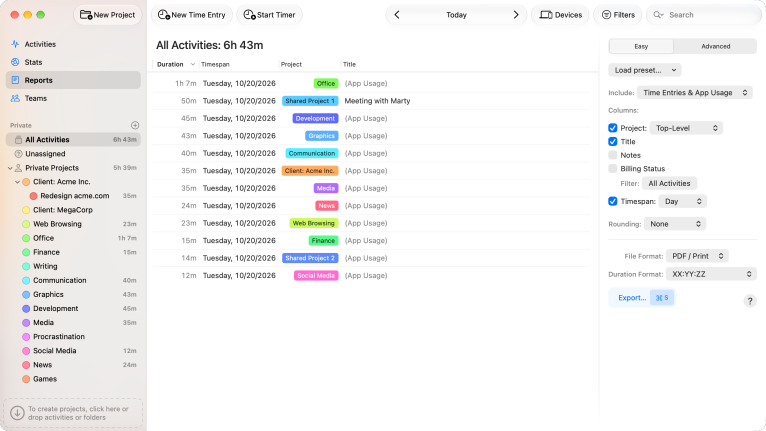Uncheck the Title column checkbox
This screenshot has width=766, height=431.
point(613,142)
